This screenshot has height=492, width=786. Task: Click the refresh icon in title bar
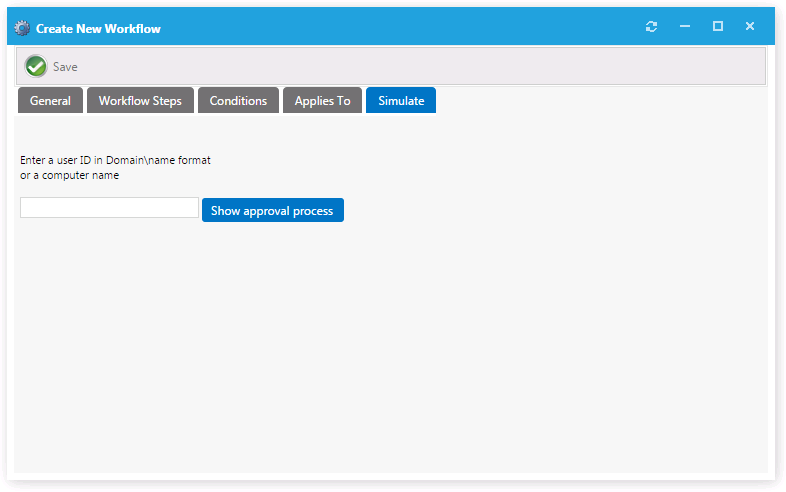[652, 27]
